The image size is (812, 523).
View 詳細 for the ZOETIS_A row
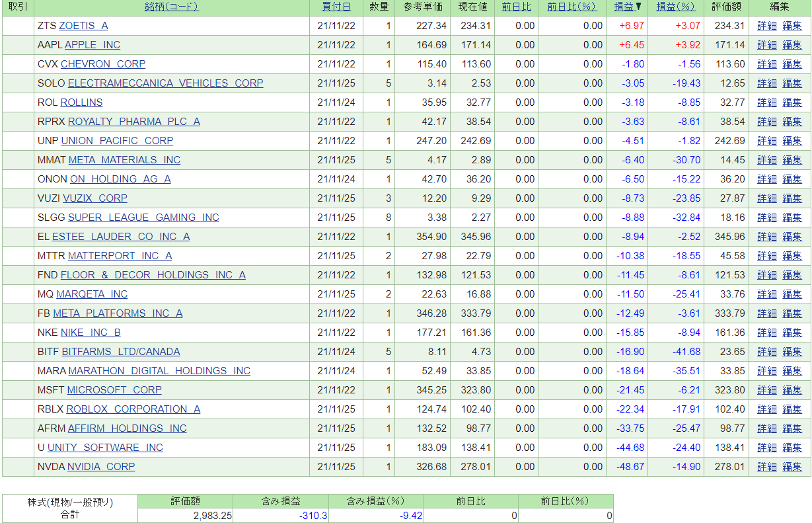pos(767,26)
